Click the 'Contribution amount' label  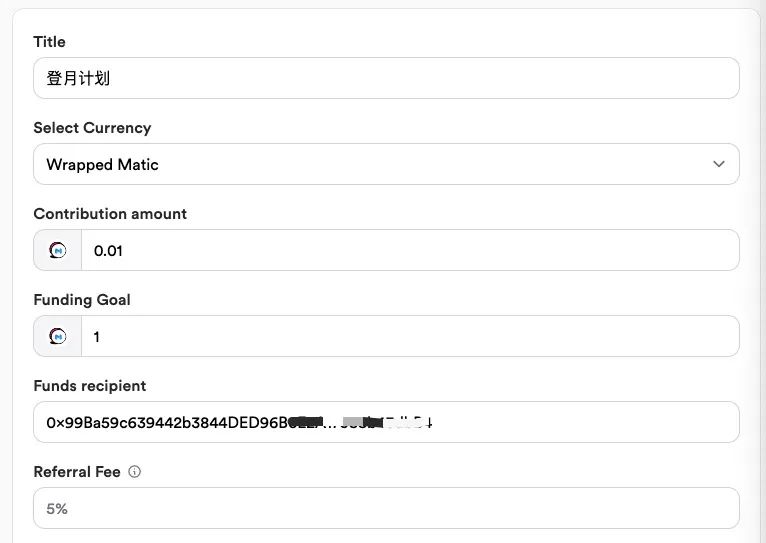click(110, 213)
